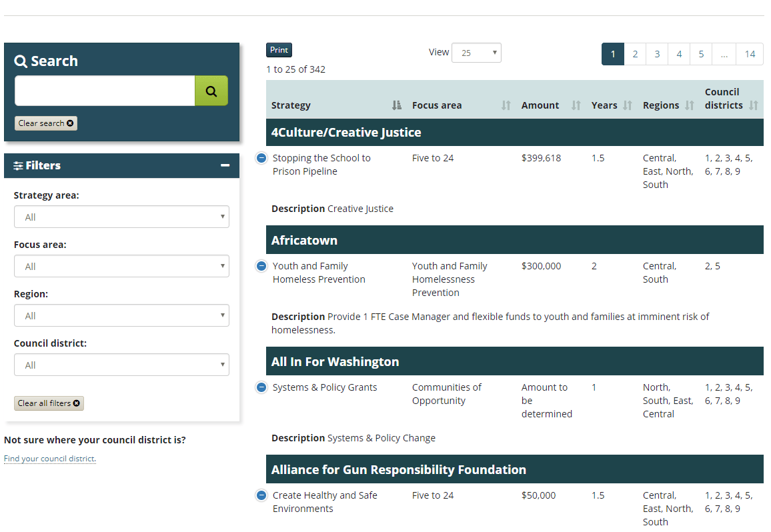Click the Africatown group header

click(514, 241)
